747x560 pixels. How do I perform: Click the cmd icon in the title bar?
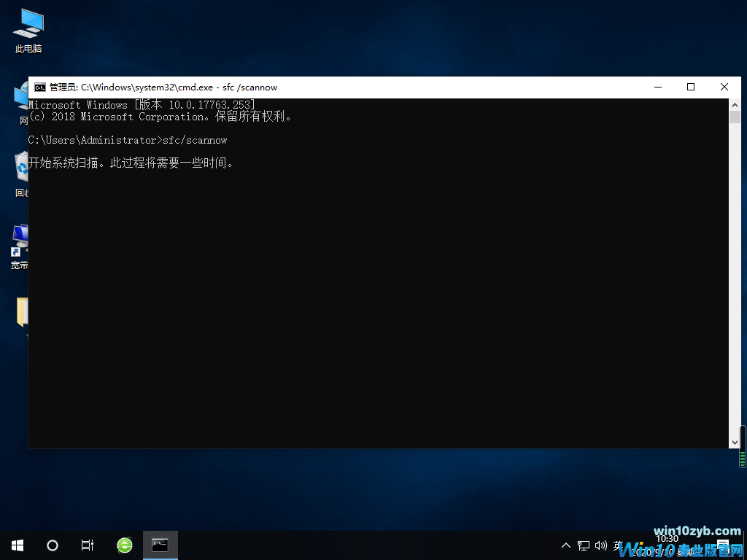click(x=40, y=87)
